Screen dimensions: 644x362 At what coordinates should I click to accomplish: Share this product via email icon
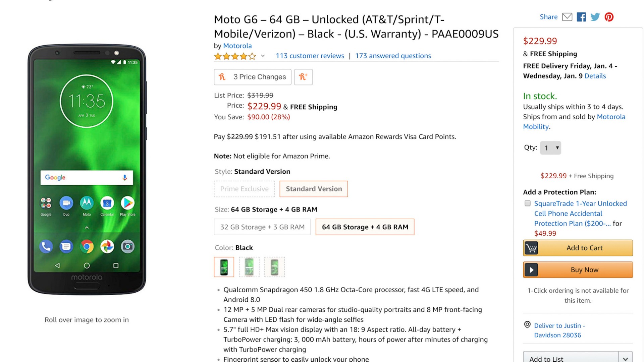coord(567,17)
